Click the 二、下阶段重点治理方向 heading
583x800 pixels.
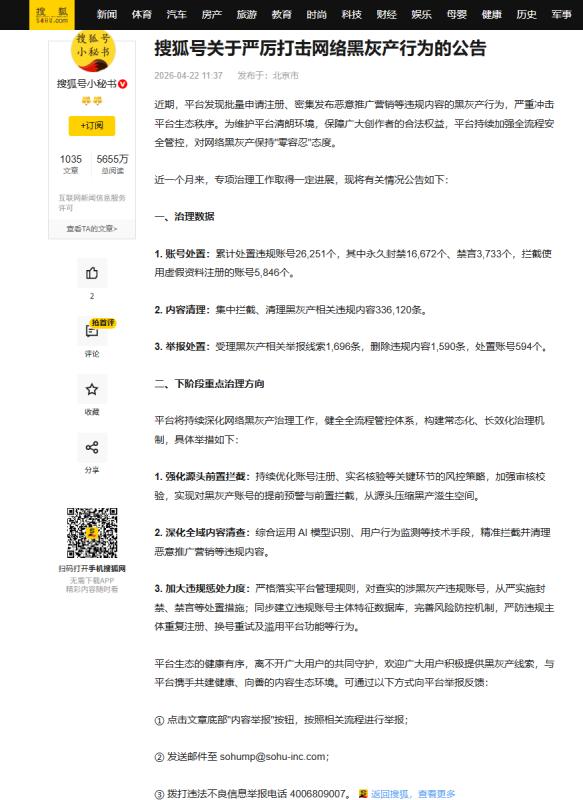209,383
